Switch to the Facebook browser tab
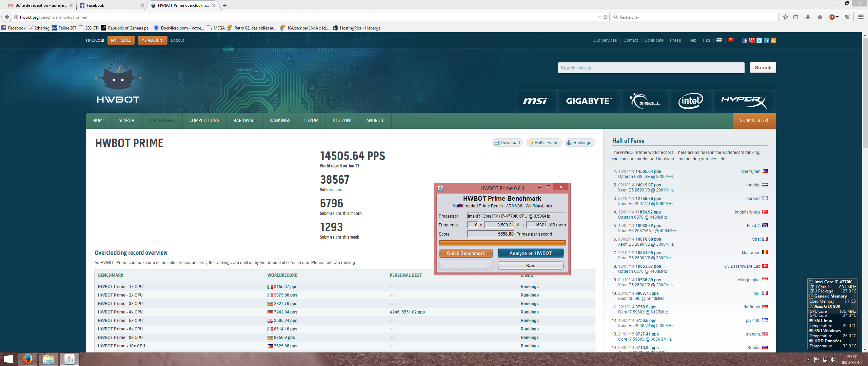Screen dimensions: 868x366 [112, 5]
